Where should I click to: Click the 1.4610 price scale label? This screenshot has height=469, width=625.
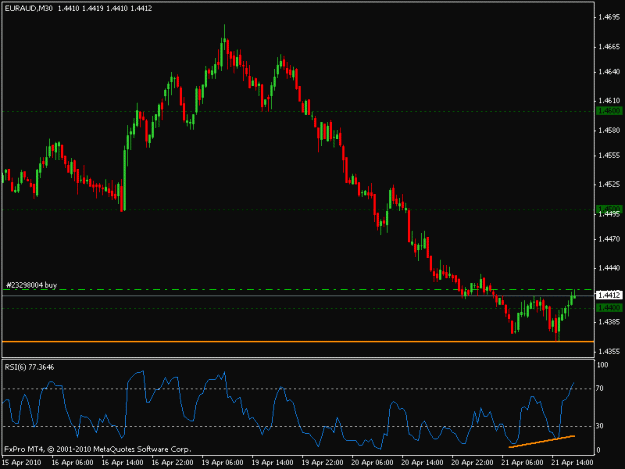point(609,101)
